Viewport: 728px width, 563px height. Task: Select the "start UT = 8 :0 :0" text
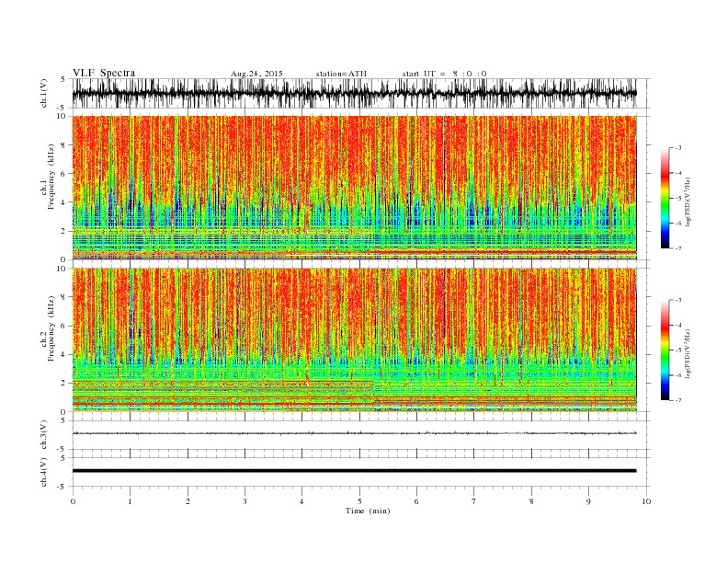tap(444, 74)
